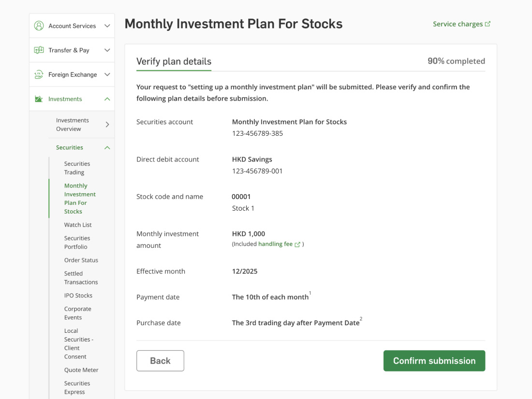Collapse the Investments section chevron
This screenshot has width=532, height=399.
pos(107,99)
